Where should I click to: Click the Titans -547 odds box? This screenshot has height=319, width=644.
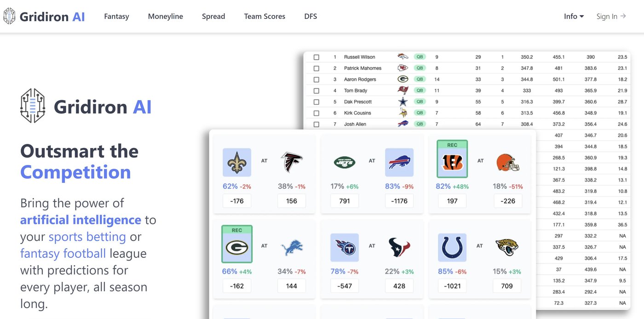[x=345, y=286]
